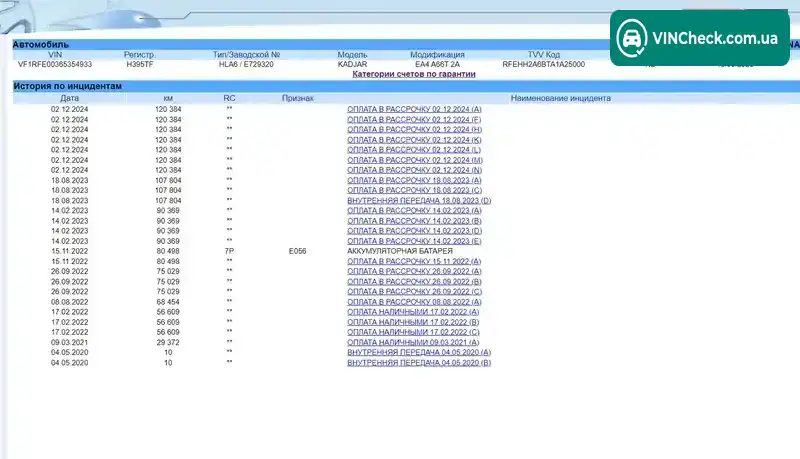Viewport: 800px width, 459px height.
Task: Click the 'Автомобиль' section heading
Action: (40, 45)
